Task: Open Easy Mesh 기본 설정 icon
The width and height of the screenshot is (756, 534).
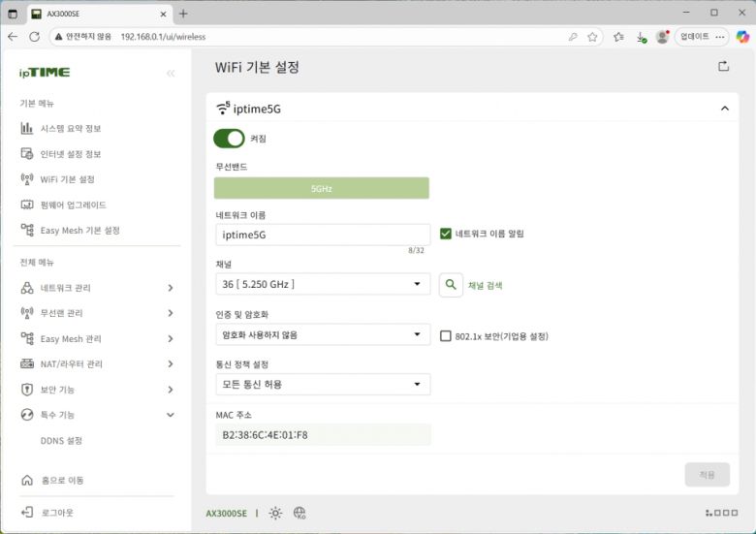Action: tap(27, 230)
